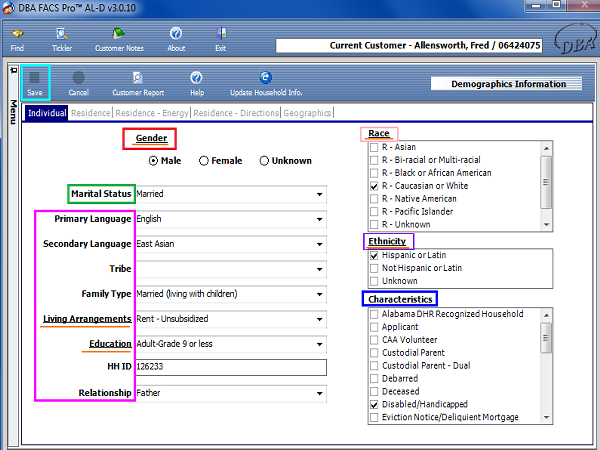The width and height of the screenshot is (600, 450).
Task: Uncheck Disabled/Handicapped checkbox
Action: point(374,404)
